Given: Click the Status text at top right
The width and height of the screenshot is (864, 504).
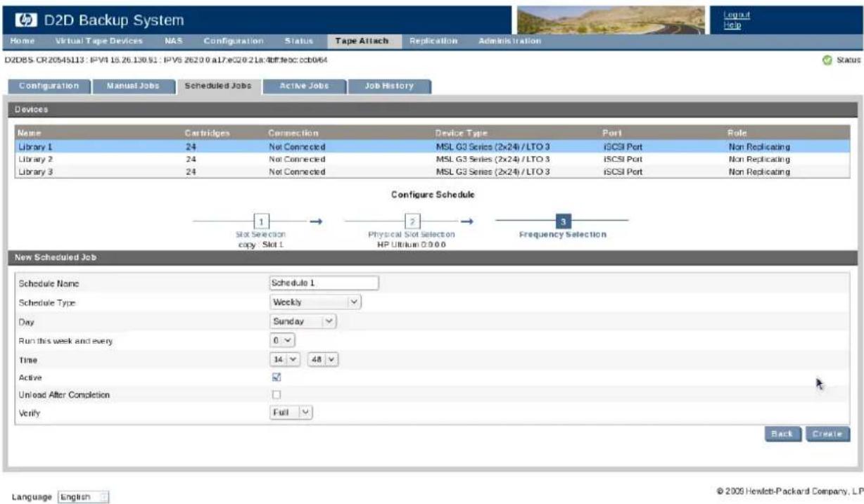Looking at the screenshot, I should [x=848, y=61].
